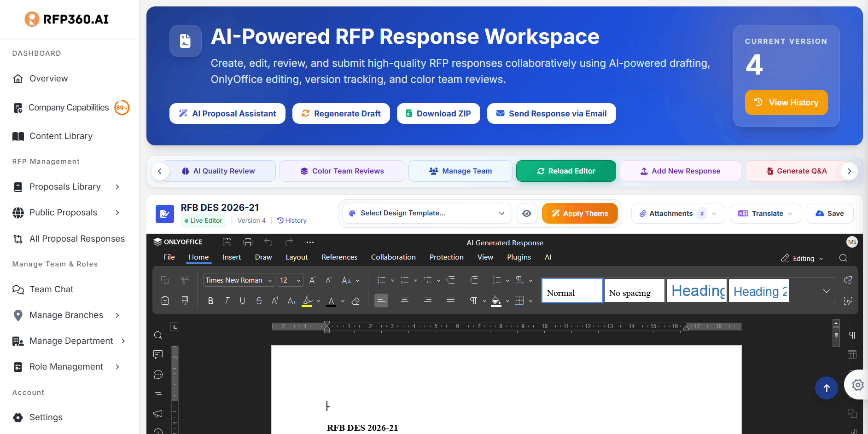The width and height of the screenshot is (868, 434).
Task: Toggle bold formatting
Action: (210, 301)
